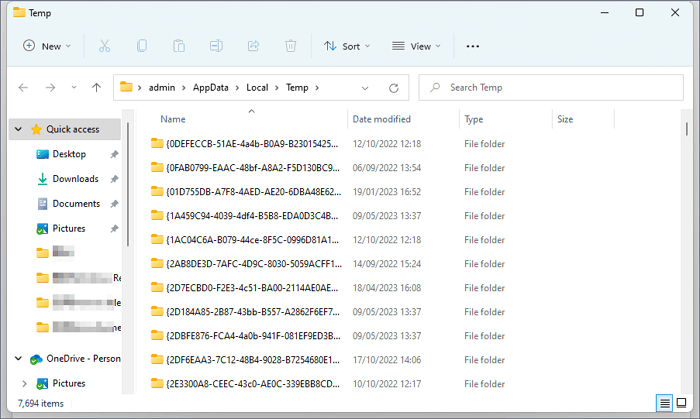Viewport: 700px width, 419px height.
Task: Click the Temp folder icon in title bar
Action: [19, 12]
